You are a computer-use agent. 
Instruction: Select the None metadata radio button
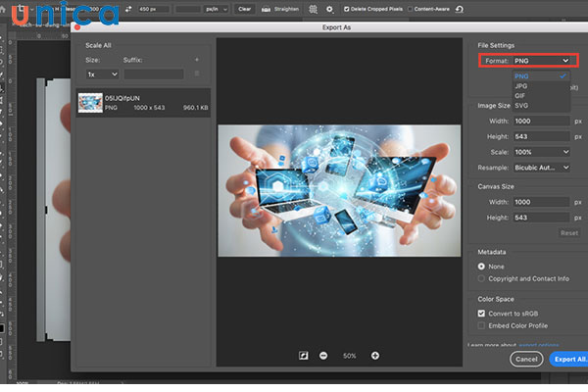click(480, 266)
